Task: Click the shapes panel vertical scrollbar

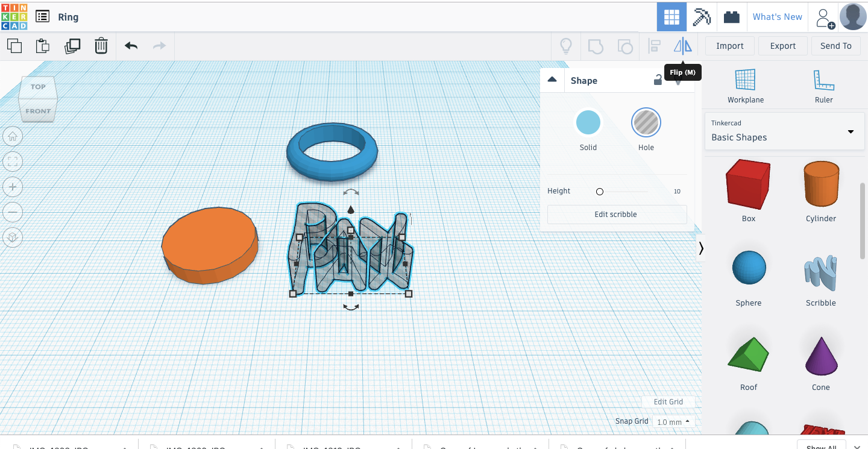Action: tap(863, 221)
